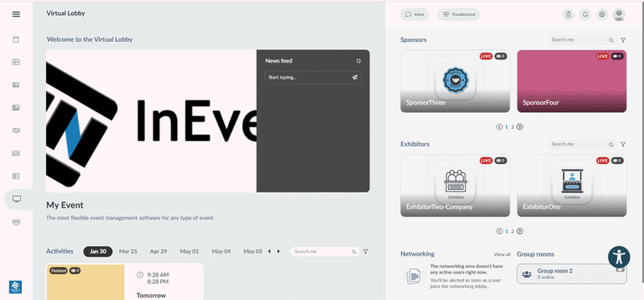Select the Mar 25 date tab

[128, 252]
